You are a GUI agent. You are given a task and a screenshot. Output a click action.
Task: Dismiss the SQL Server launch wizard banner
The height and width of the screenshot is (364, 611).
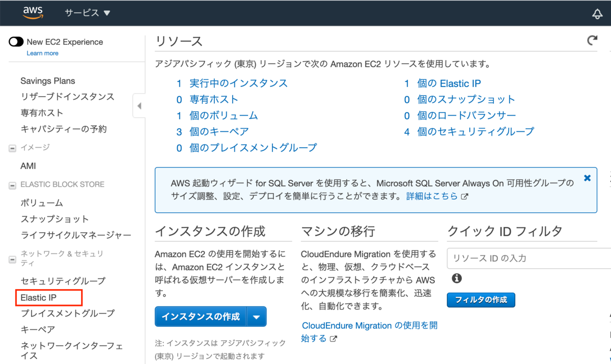(x=587, y=178)
